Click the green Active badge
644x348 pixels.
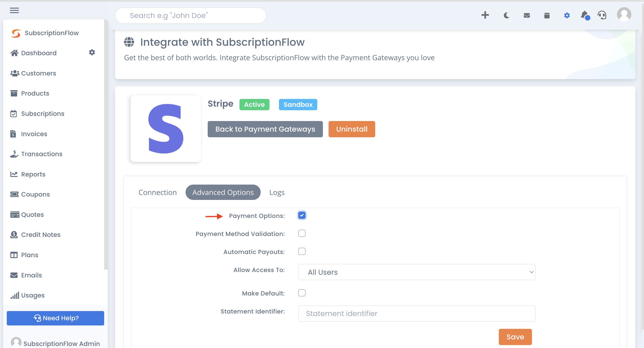254,104
